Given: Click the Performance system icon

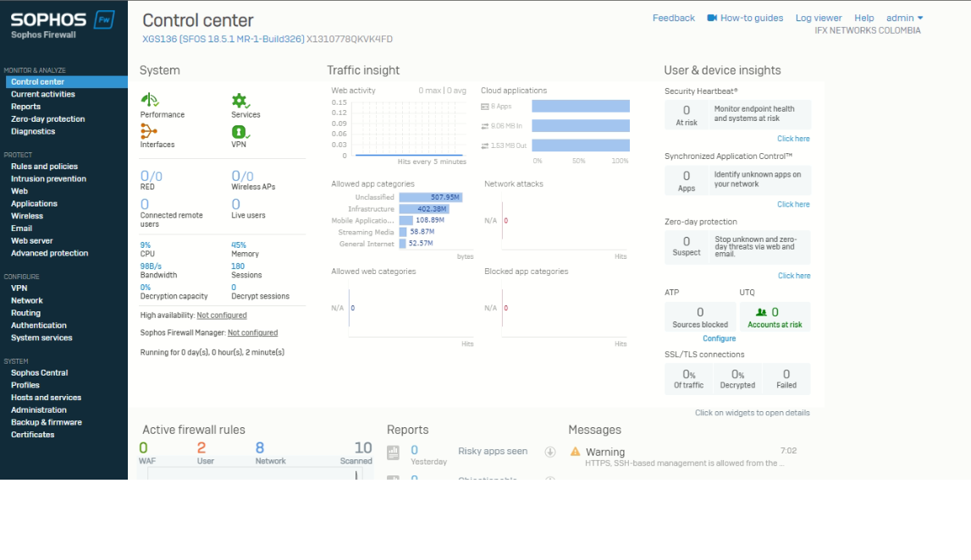Looking at the screenshot, I should click(150, 100).
